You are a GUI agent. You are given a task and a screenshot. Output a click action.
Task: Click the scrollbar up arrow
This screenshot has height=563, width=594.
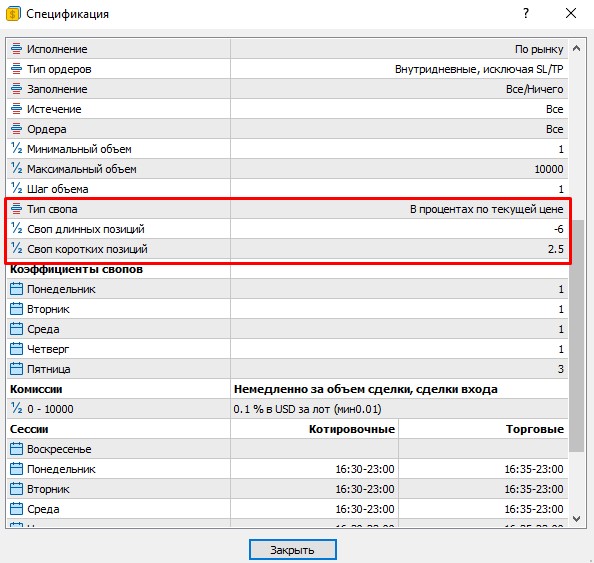tap(577, 48)
